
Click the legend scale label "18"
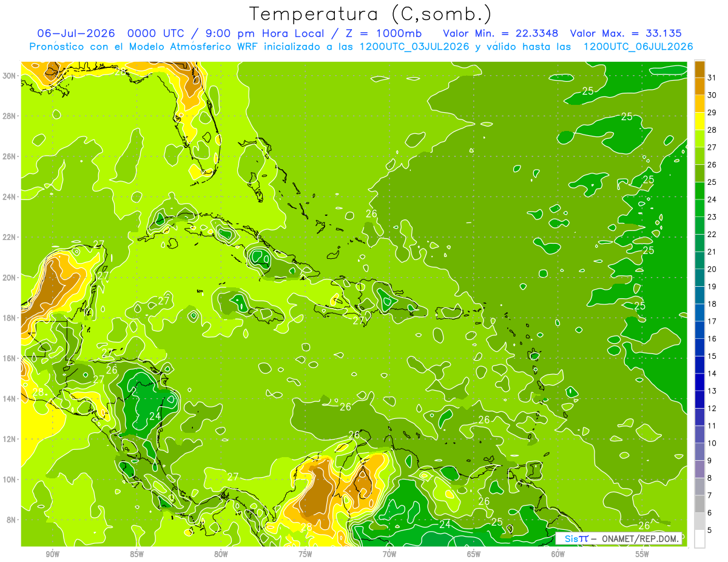712,304
